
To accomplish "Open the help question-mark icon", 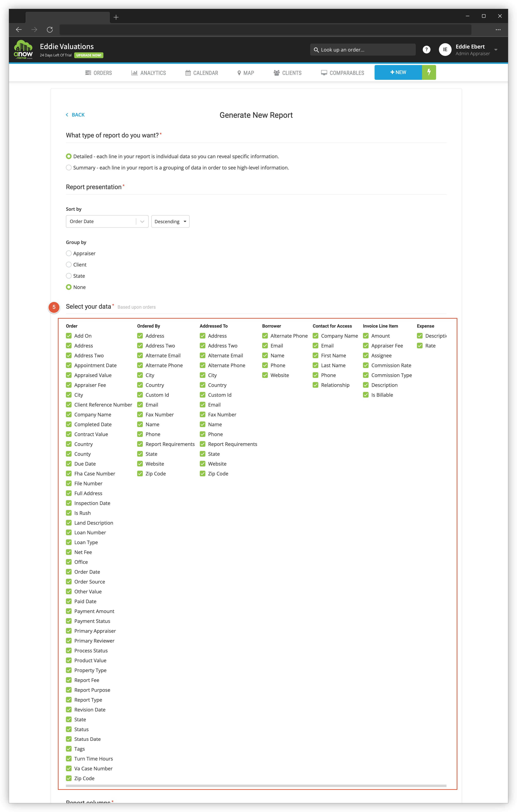I will 426,49.
